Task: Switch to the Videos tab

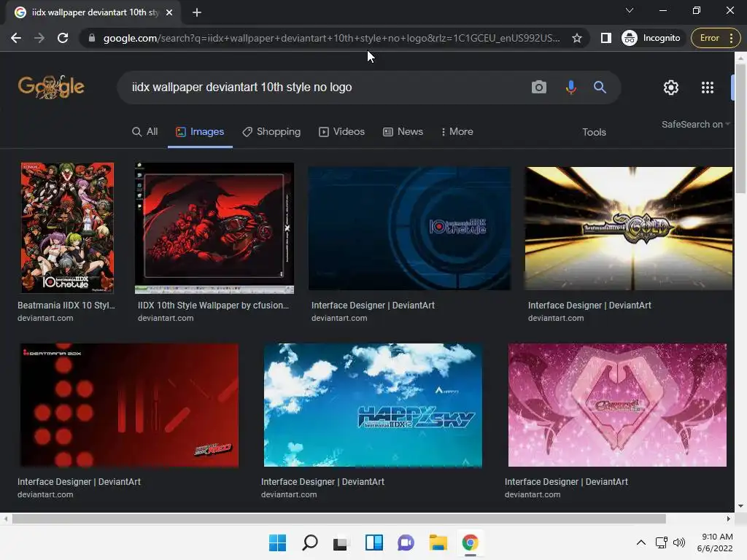Action: (341, 132)
